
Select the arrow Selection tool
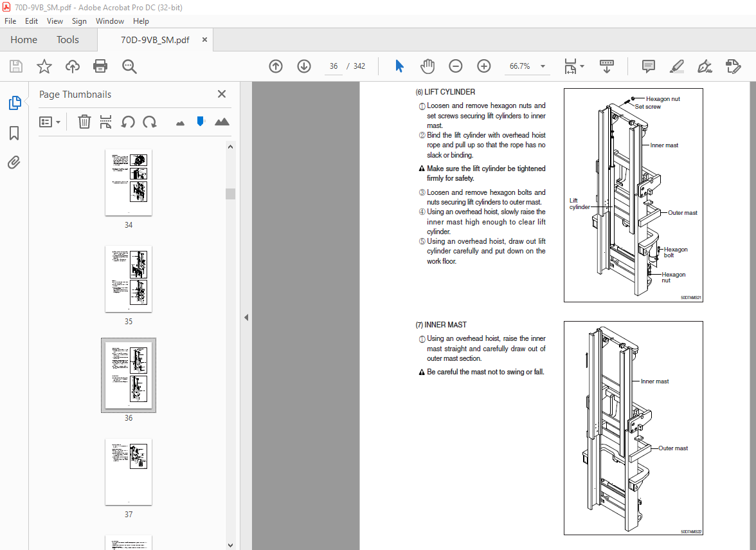tap(399, 66)
